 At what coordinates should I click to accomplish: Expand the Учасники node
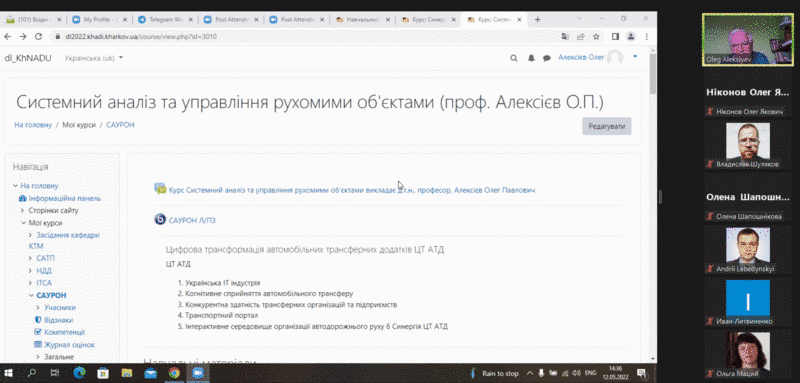point(39,308)
